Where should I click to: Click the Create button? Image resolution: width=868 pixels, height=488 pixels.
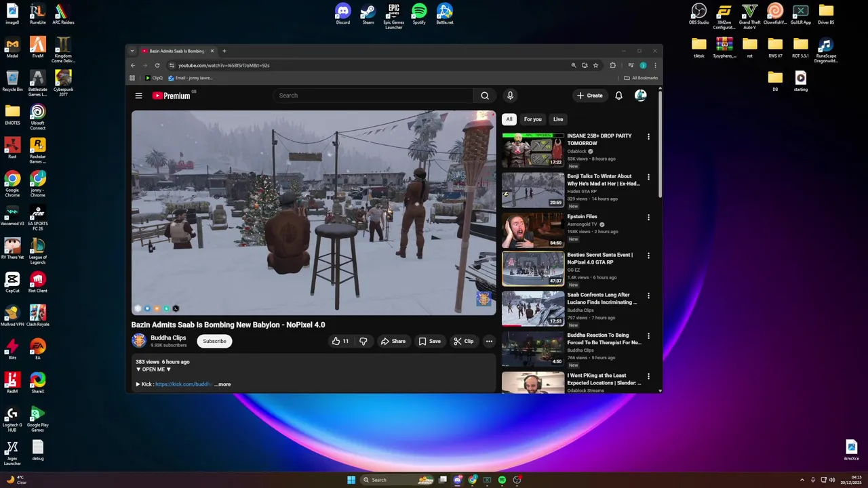coord(590,96)
